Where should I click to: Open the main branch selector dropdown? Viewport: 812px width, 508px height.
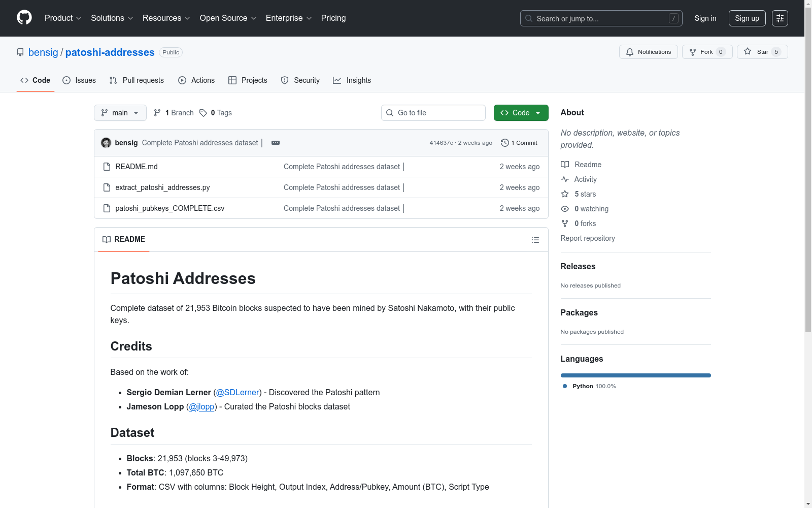120,113
